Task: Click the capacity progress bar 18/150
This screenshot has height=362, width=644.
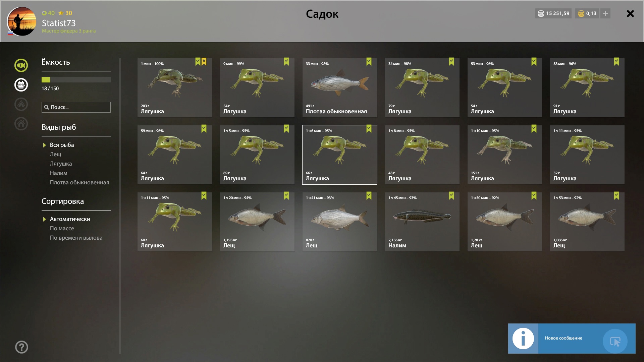Action: (x=76, y=80)
